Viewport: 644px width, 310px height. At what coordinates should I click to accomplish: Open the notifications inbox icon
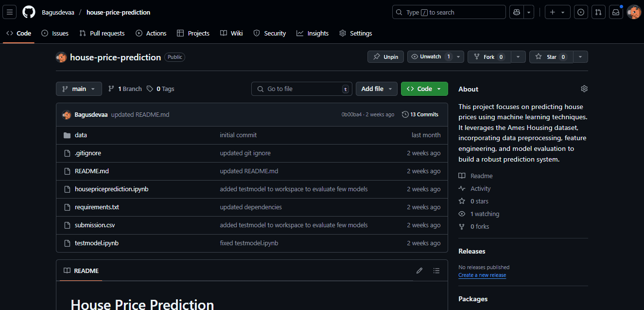[616, 12]
